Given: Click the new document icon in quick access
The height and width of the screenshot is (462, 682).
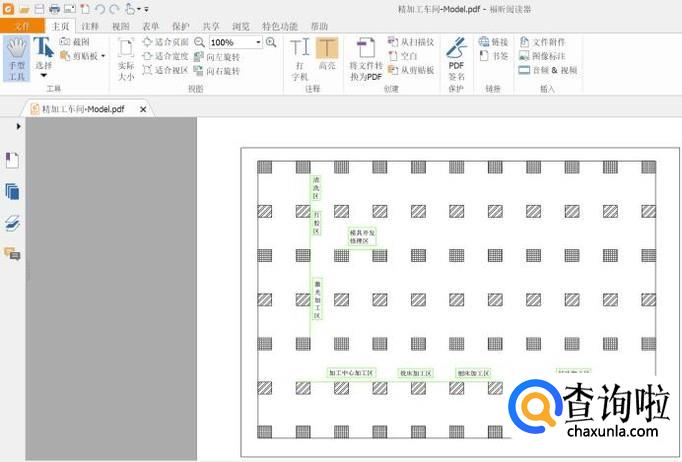Looking at the screenshot, I should pyautogui.click(x=85, y=9).
